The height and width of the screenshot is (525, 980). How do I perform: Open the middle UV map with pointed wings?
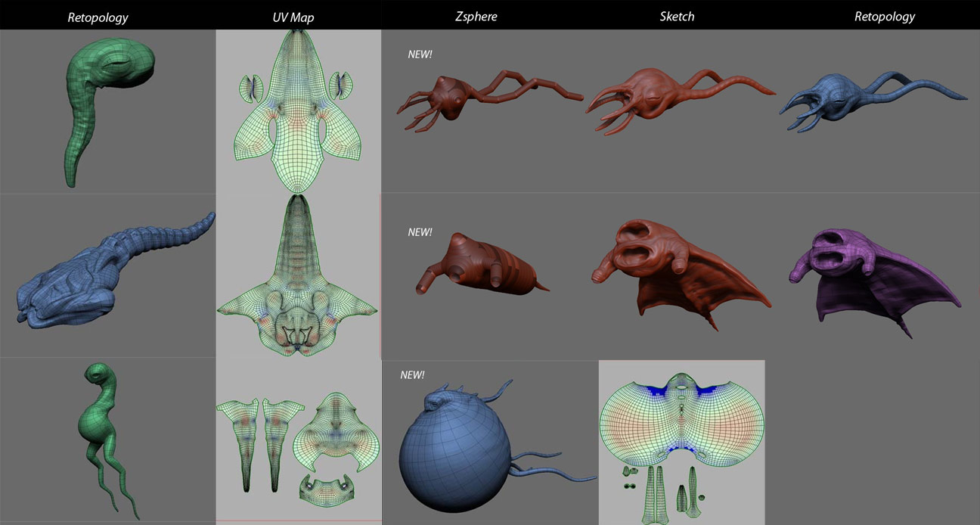(297, 276)
